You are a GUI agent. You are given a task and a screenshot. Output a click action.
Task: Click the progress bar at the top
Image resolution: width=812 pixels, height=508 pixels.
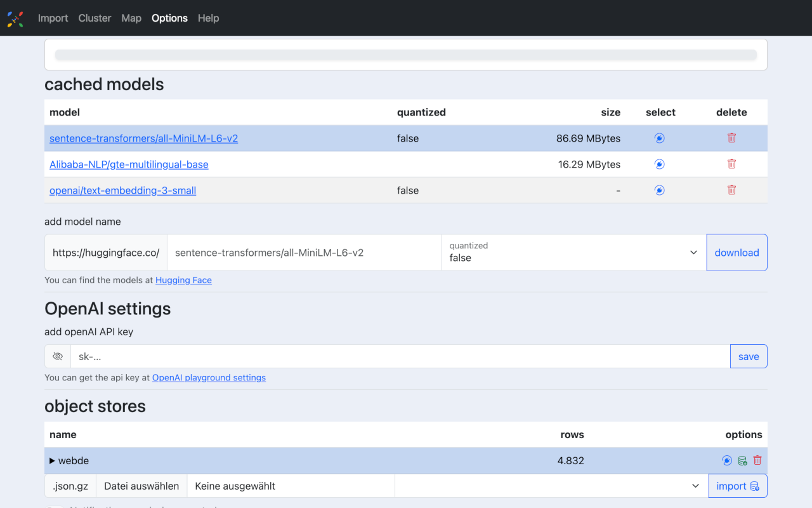(x=406, y=55)
